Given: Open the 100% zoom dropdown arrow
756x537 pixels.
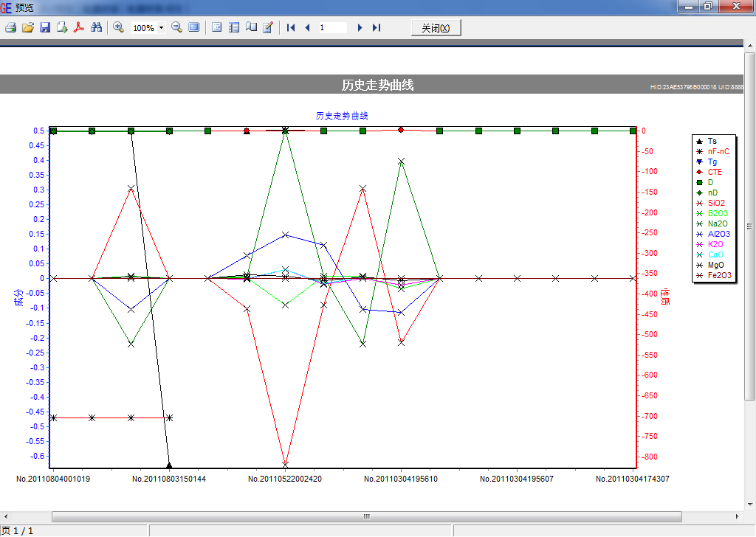Looking at the screenshot, I should (162, 28).
